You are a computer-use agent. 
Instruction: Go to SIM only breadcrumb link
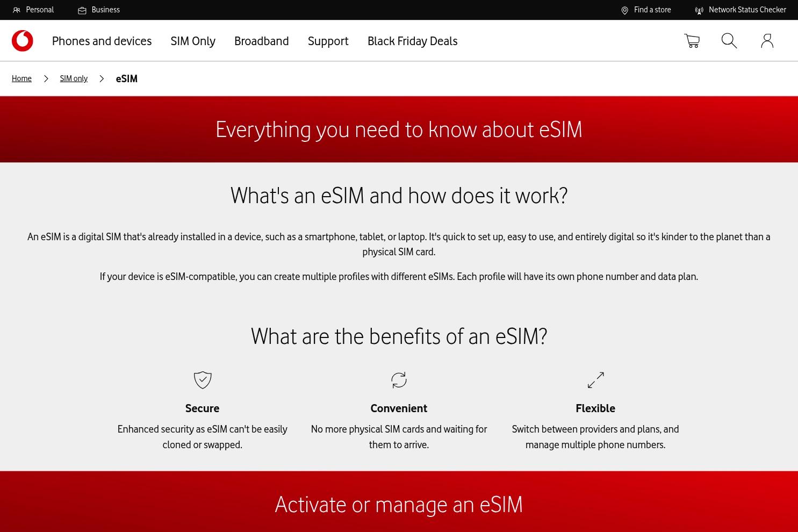click(x=74, y=79)
